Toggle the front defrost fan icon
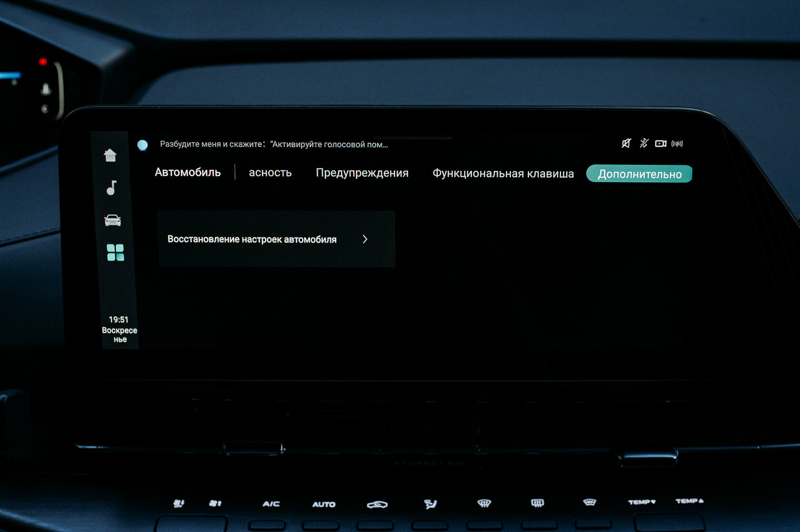Screen dimensions: 800x532 pyautogui.click(x=484, y=503)
